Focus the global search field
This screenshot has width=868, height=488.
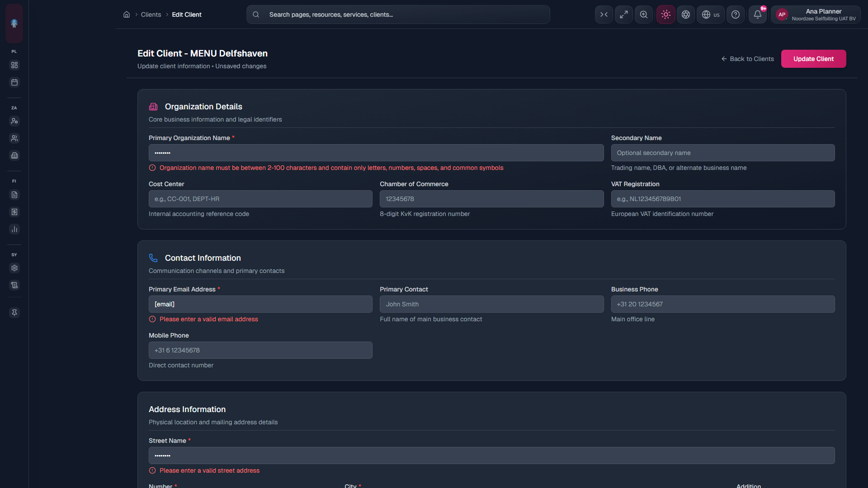pos(398,14)
